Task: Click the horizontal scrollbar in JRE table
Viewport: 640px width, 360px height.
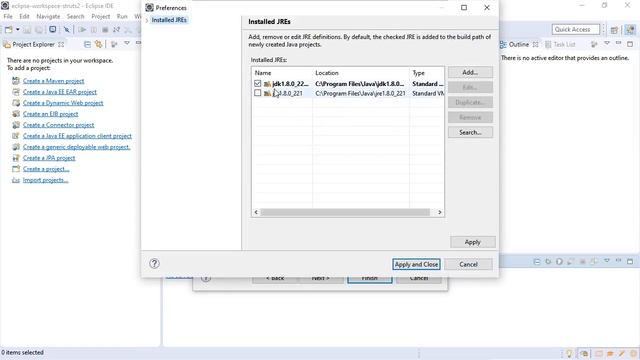Action: (x=345, y=212)
